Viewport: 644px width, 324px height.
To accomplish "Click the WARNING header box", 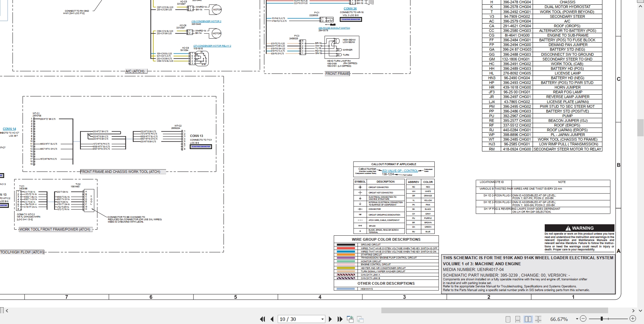I will click(x=579, y=228).
